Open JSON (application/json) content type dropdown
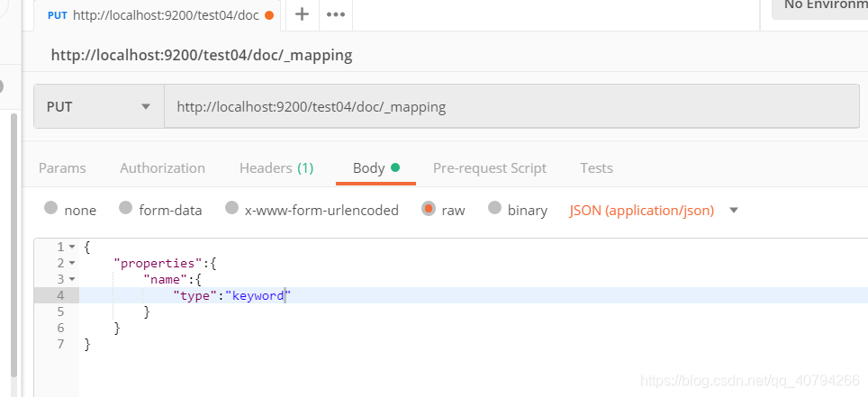The height and width of the screenshot is (397, 868). 654,211
